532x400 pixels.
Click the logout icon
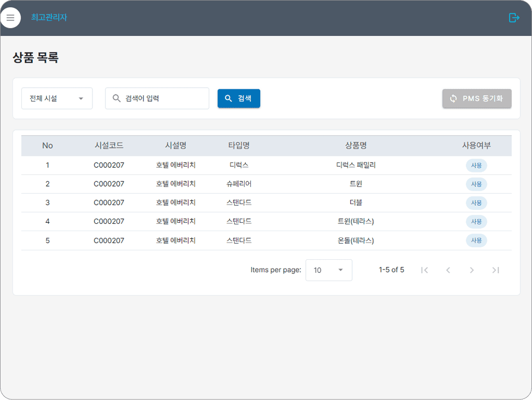click(514, 18)
